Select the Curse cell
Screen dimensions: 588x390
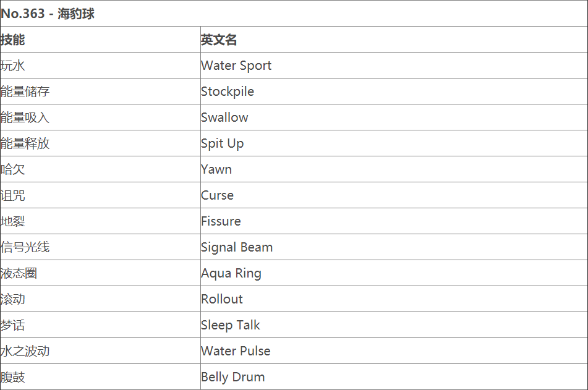point(217,195)
